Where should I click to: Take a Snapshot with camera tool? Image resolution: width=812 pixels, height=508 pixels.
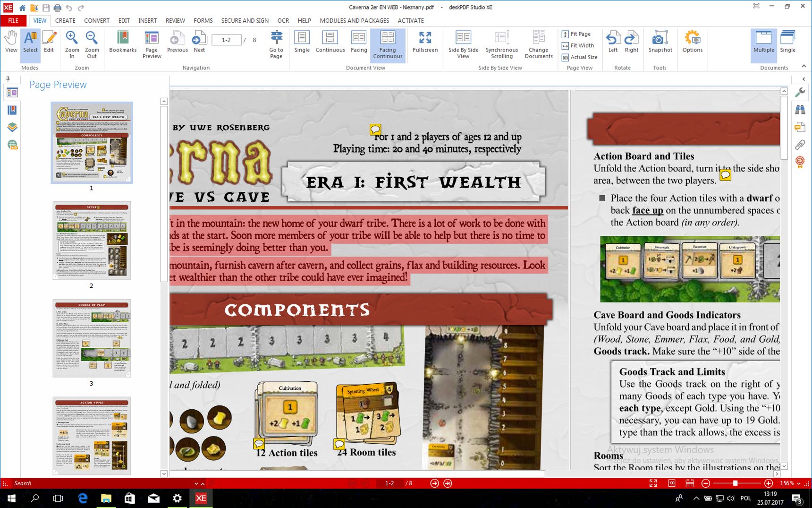click(660, 42)
